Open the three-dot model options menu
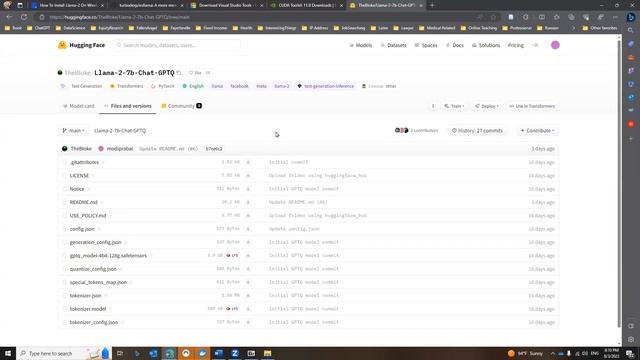This screenshot has width=640, height=360. coord(433,106)
